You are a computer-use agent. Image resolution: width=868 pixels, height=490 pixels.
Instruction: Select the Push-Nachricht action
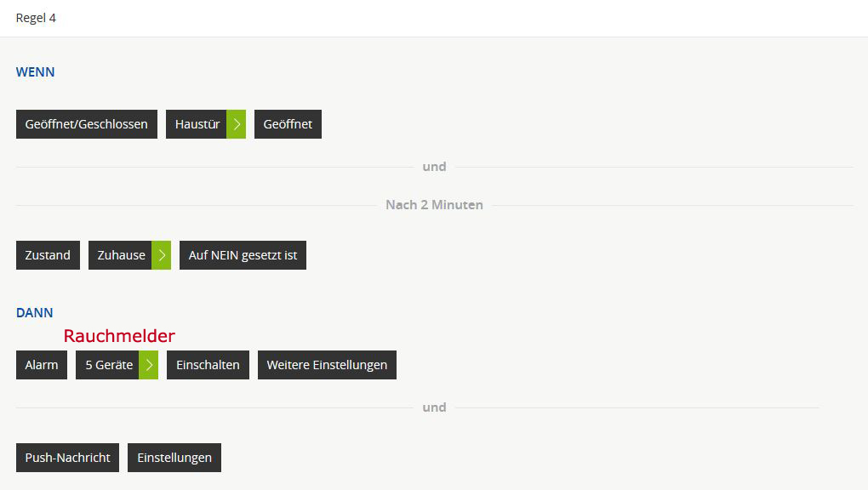tap(67, 458)
